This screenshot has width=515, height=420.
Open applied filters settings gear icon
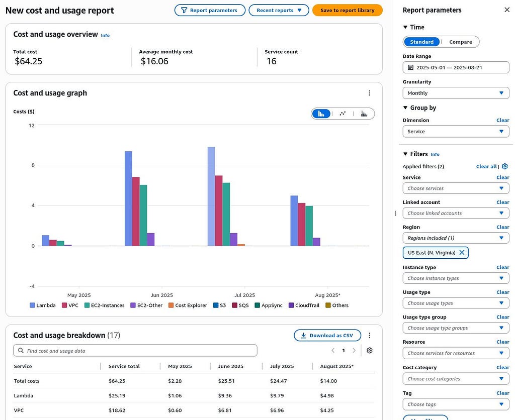pos(505,166)
